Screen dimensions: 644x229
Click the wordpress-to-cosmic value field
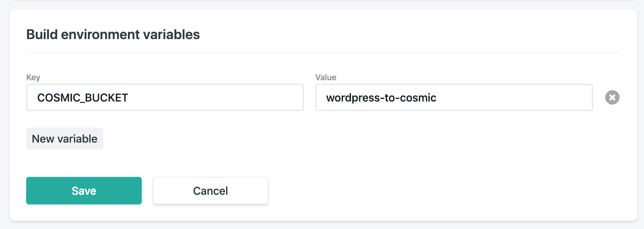click(x=454, y=97)
